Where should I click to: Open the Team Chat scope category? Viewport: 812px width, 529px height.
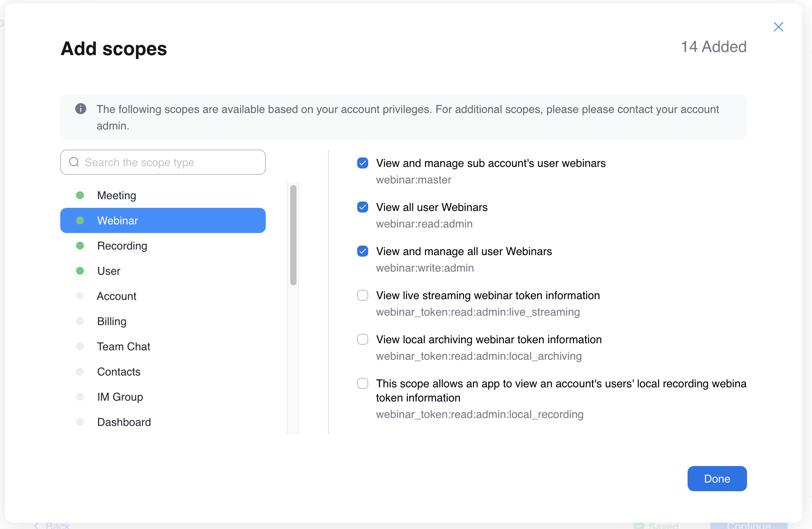tap(163, 346)
